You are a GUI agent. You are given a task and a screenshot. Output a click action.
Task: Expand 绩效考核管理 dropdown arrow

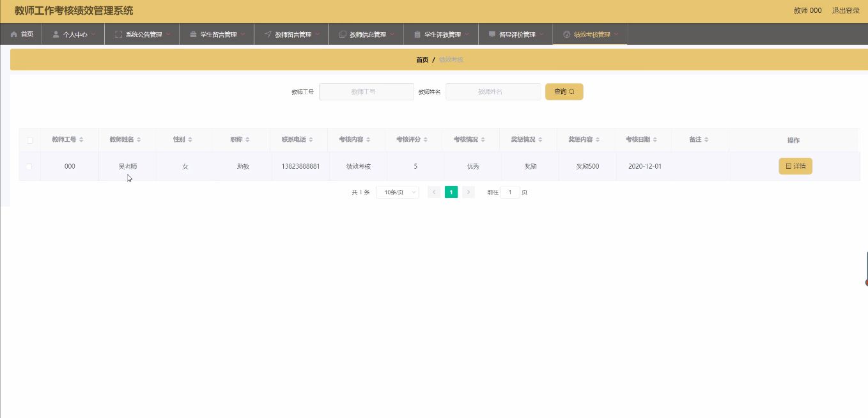tap(616, 35)
